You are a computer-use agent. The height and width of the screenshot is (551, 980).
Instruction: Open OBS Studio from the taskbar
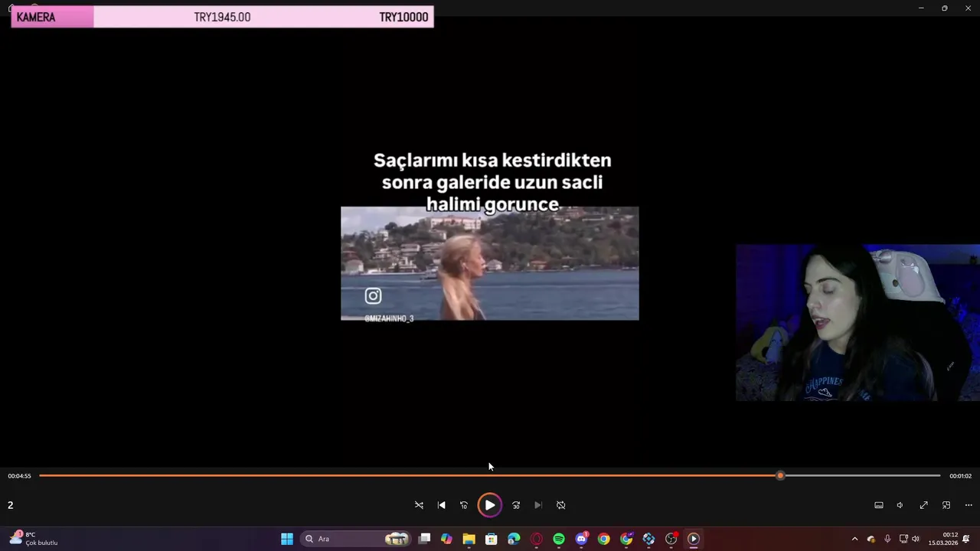tap(671, 539)
